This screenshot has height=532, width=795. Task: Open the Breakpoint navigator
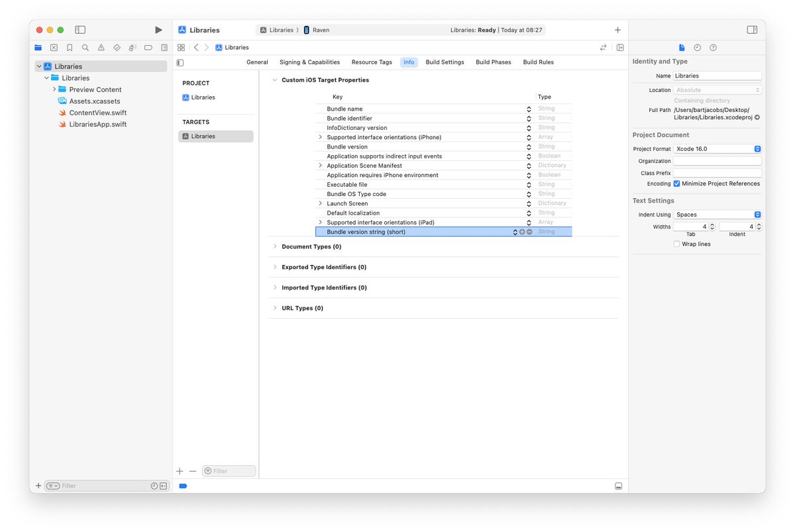click(148, 48)
